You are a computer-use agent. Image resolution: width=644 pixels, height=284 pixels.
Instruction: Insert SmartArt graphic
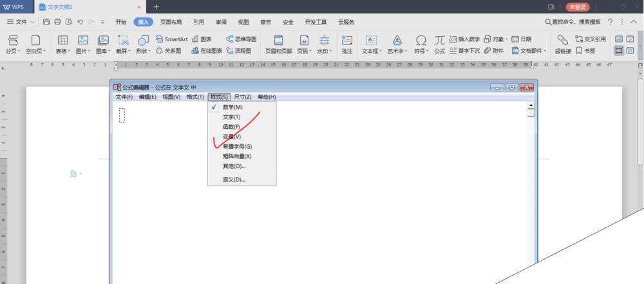172,39
